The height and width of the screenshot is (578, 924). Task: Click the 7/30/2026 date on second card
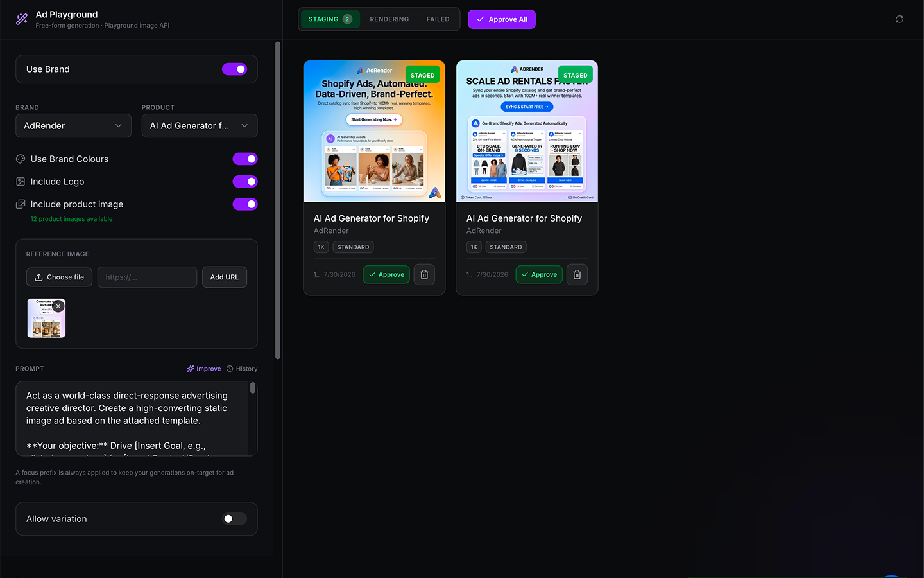[492, 274]
